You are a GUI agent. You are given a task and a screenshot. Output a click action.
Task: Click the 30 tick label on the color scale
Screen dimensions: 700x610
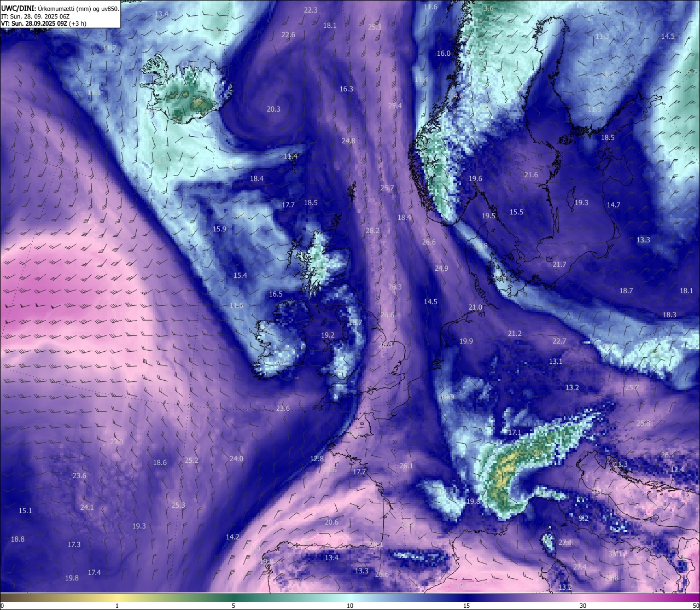point(583,606)
